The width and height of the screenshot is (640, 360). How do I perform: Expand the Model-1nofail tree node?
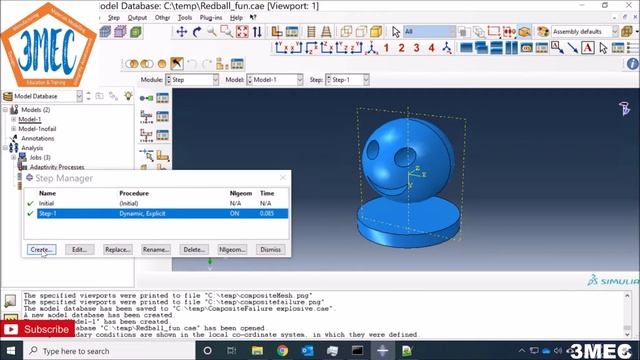point(13,129)
